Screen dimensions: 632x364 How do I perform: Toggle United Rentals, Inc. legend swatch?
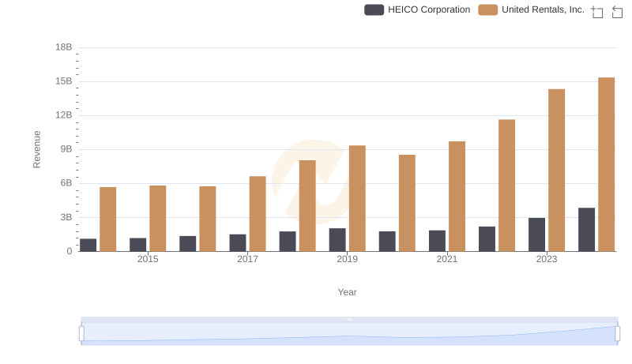click(x=487, y=9)
